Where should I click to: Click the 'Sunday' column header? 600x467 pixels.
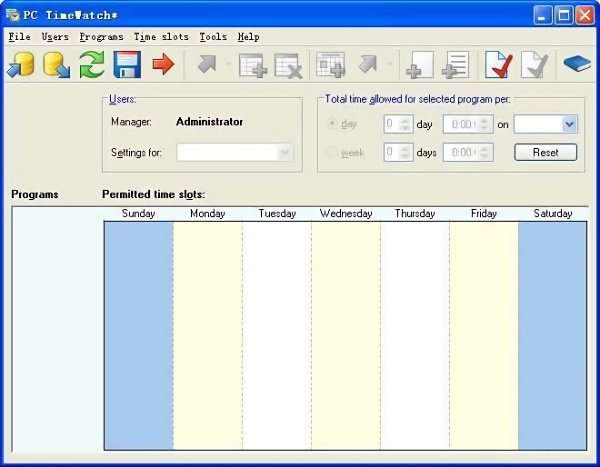138,214
